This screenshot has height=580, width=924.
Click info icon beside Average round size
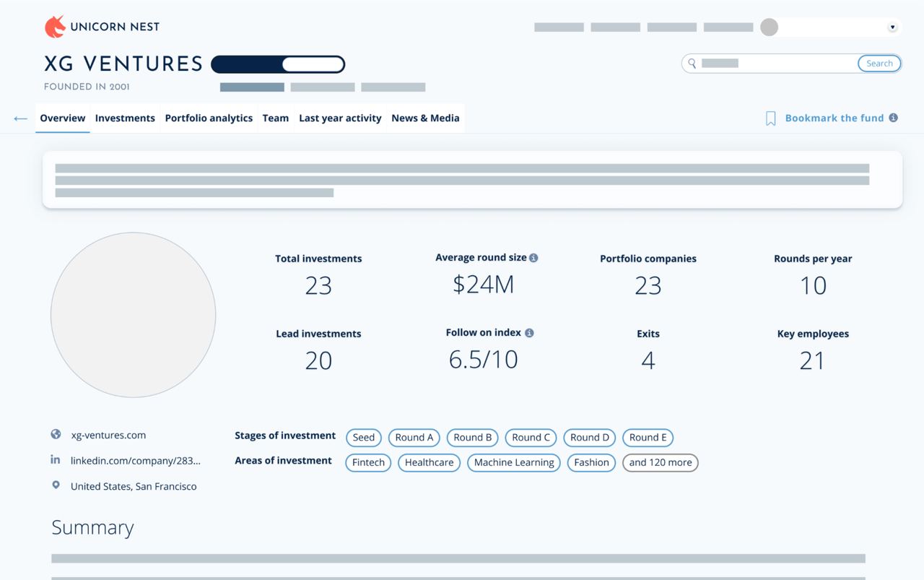(533, 258)
